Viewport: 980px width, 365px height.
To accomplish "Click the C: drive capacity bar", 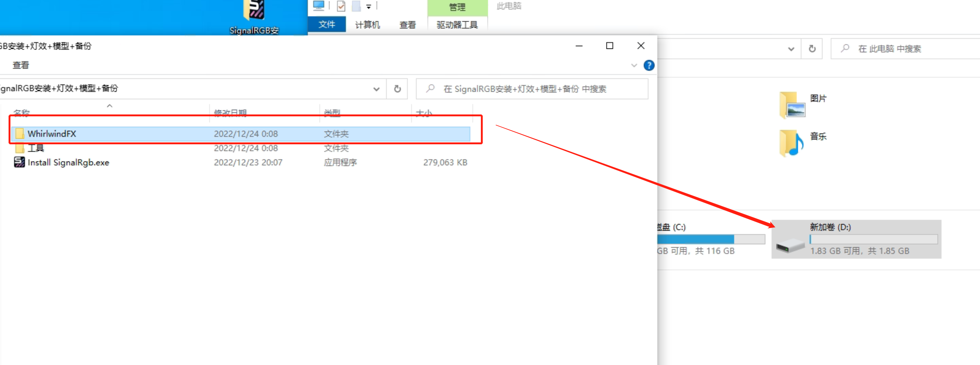I will [x=711, y=239].
